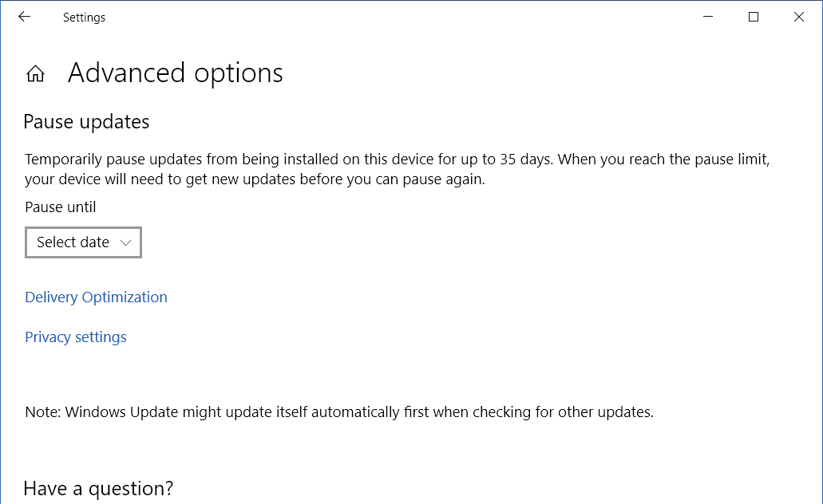
Task: Minimize the Settings window
Action: click(708, 17)
